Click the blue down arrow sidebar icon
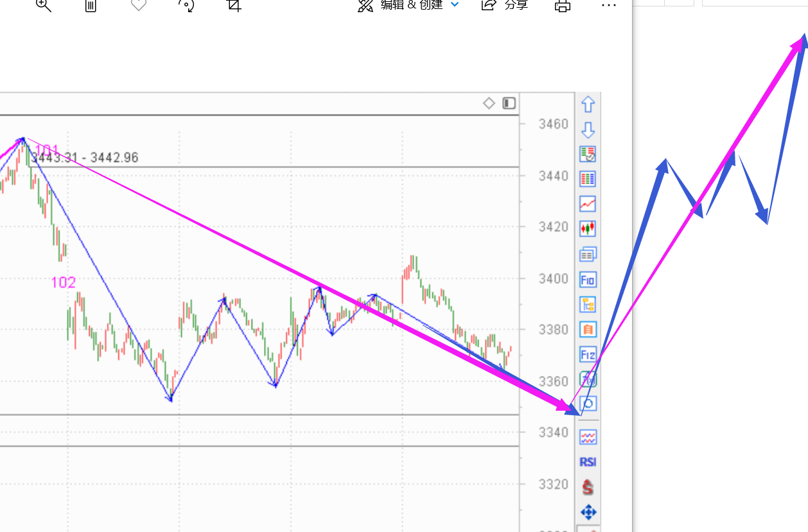Viewport: 808px width, 532px height. click(x=588, y=130)
